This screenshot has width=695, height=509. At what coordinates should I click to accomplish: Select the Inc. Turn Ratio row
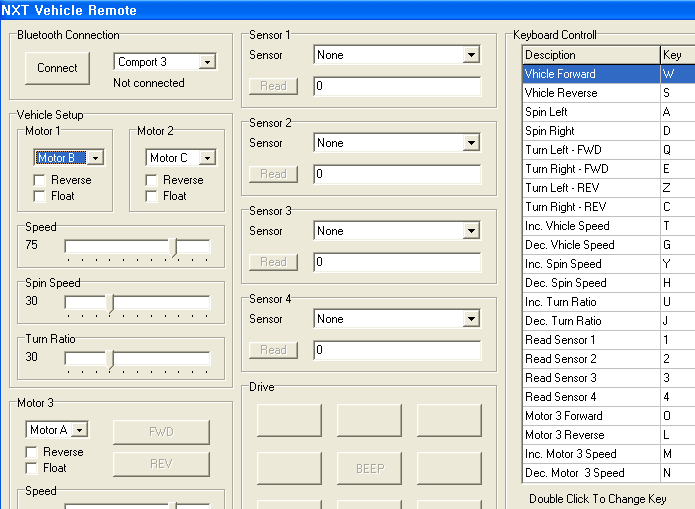click(609, 302)
